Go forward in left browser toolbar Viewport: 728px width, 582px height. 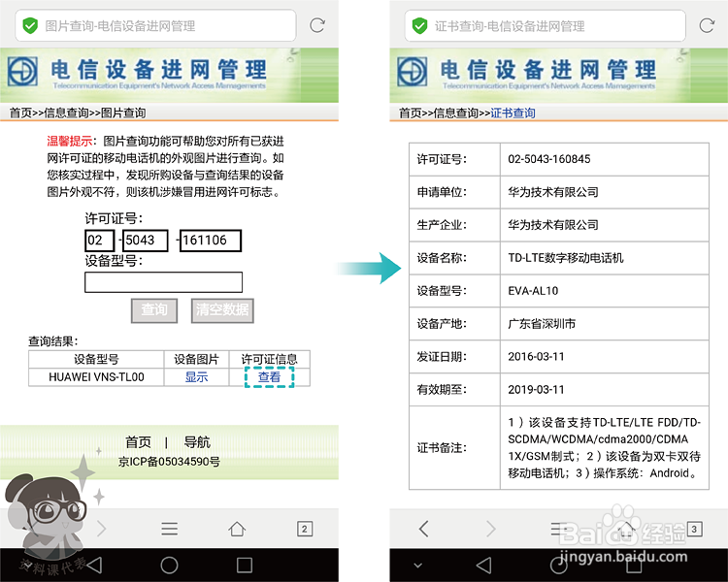[x=102, y=529]
